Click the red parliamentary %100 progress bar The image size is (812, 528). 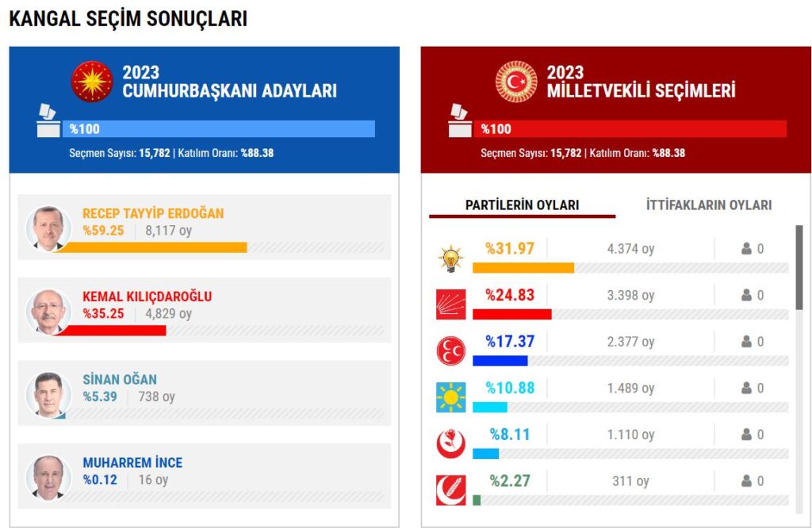coord(630,129)
